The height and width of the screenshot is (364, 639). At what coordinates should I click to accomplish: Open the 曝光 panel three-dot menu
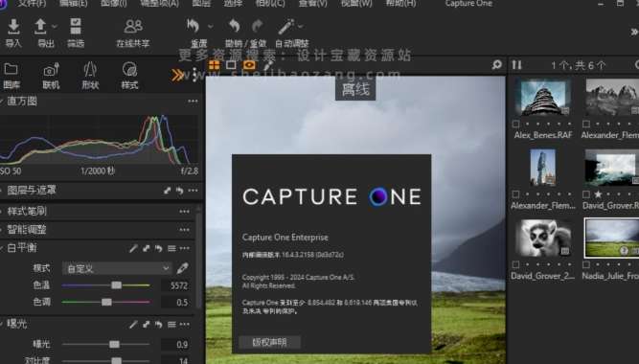pos(184,324)
